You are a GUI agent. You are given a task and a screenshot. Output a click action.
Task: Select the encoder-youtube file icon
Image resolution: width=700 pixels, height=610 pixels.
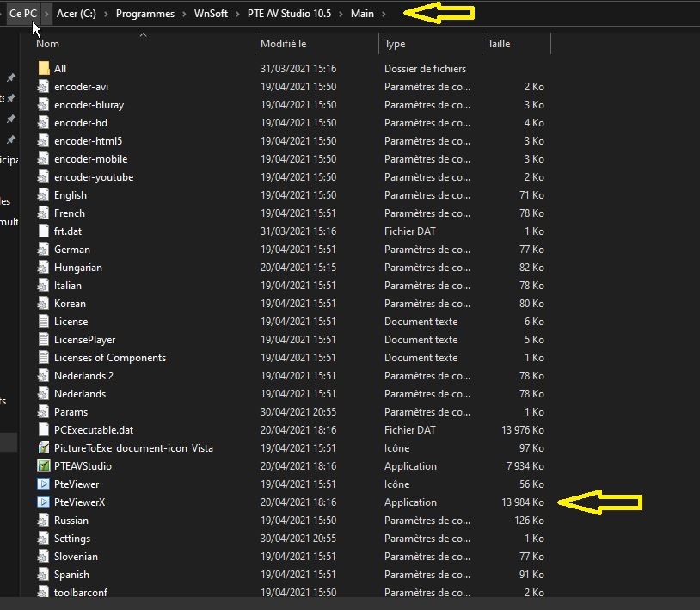pos(43,177)
